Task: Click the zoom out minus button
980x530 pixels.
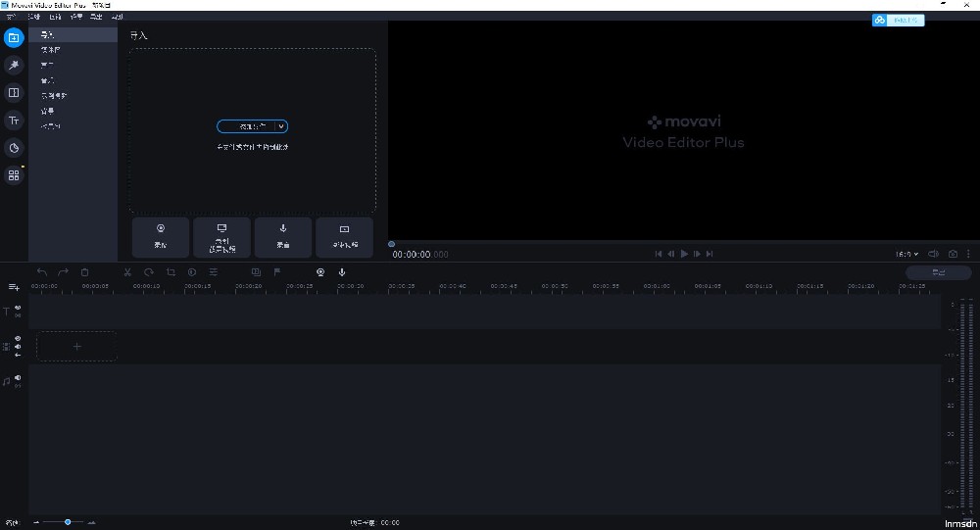Action: coord(36,522)
